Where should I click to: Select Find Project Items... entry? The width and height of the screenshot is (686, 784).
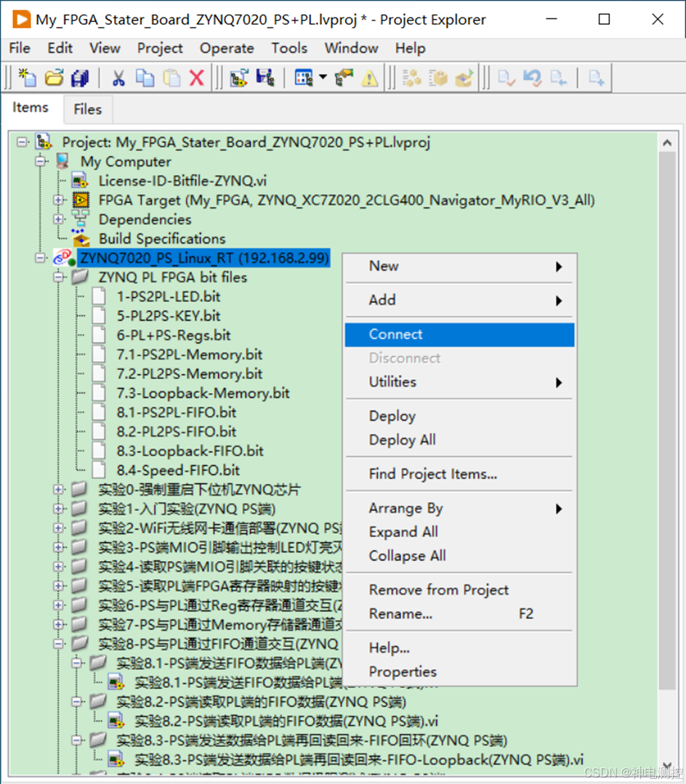[x=459, y=474]
